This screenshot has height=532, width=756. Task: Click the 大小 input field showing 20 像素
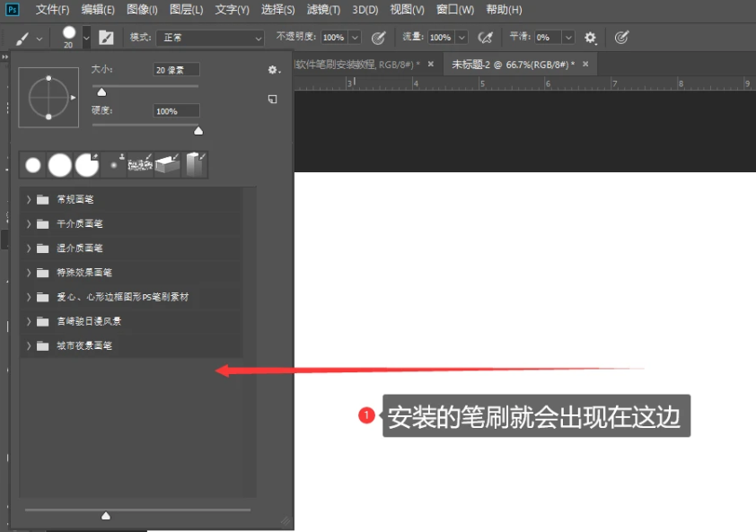click(x=176, y=69)
